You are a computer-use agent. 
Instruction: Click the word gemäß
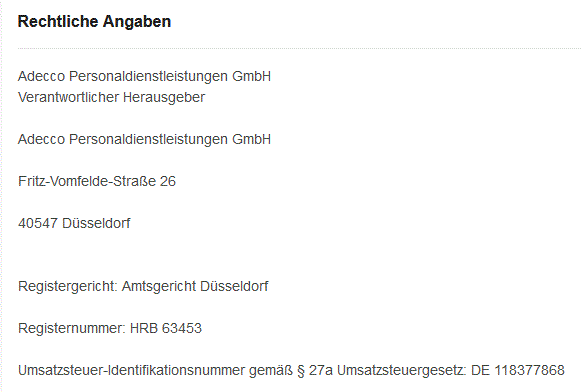(271, 371)
